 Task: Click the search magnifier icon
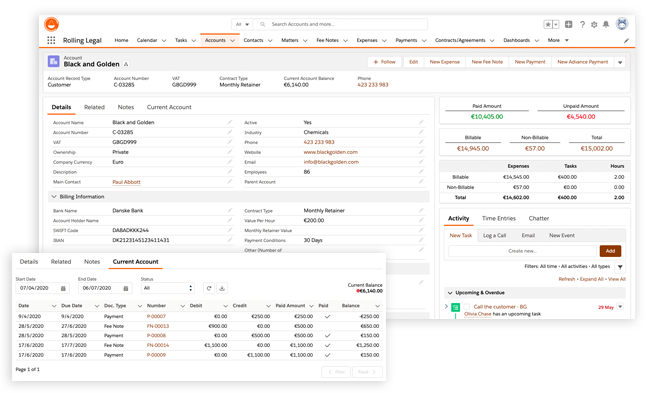tap(262, 24)
